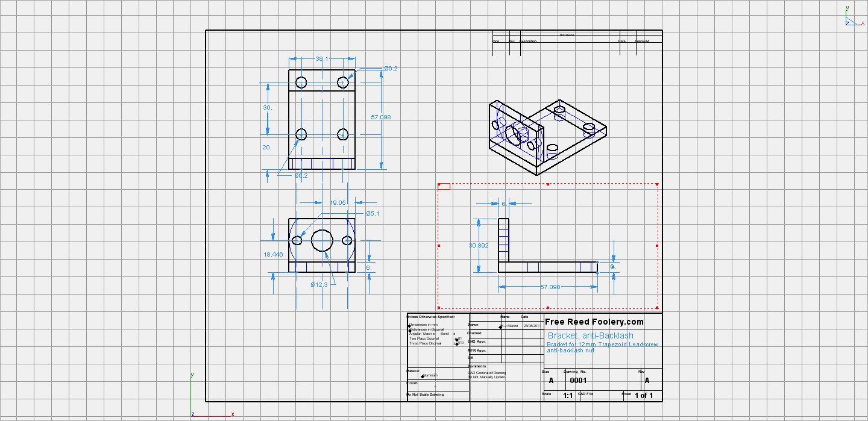Select the isometric 3D bracket view
Viewport: 868px width, 421px height.
tap(546, 136)
